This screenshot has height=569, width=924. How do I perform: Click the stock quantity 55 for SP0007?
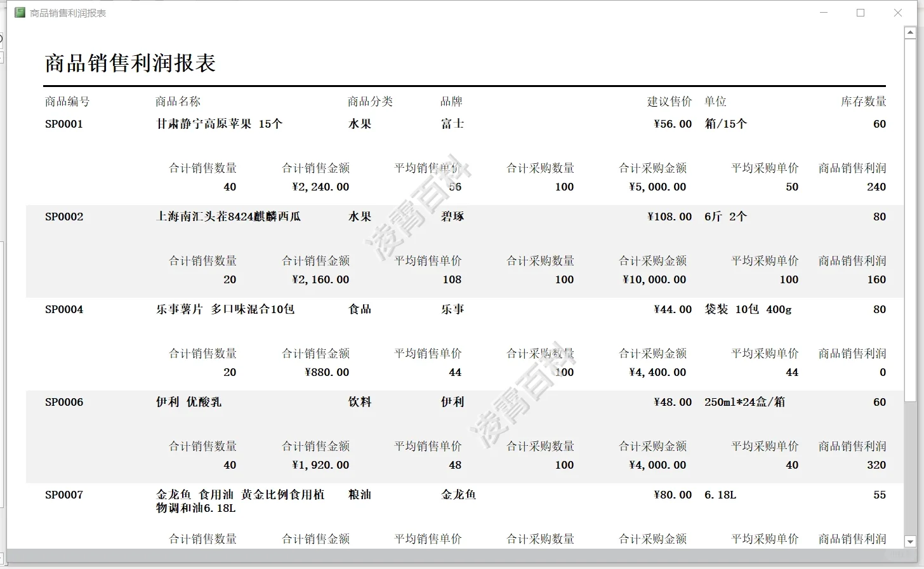(878, 495)
